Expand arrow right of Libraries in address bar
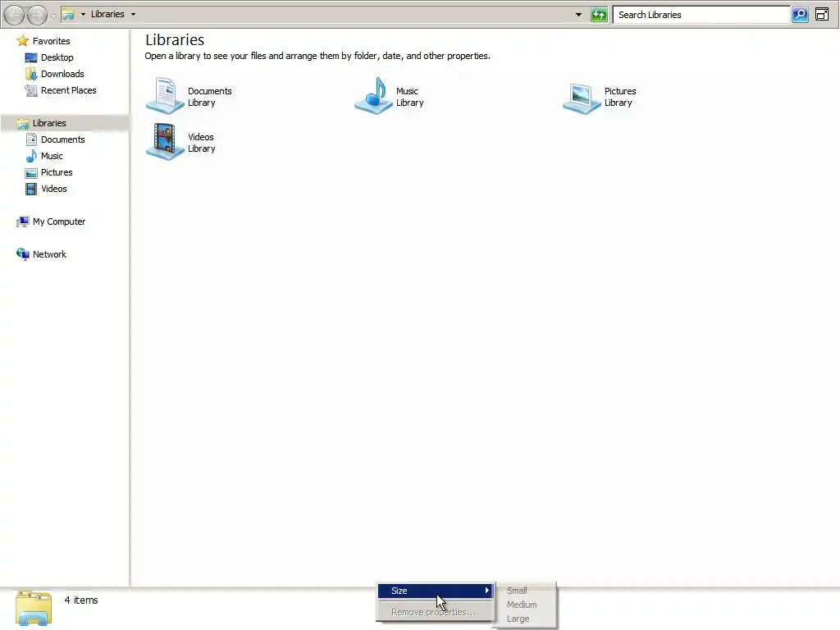Screen dimensions: 840x630 pos(134,15)
